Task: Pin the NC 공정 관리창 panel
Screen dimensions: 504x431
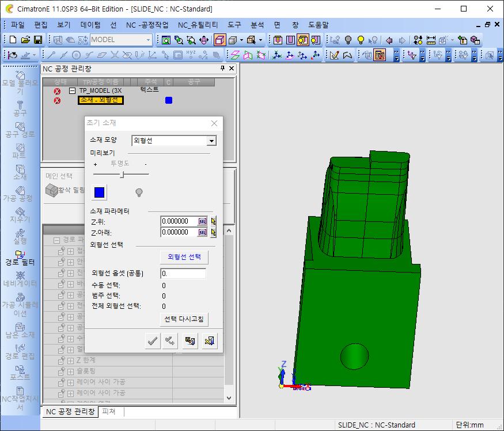Action: point(222,68)
